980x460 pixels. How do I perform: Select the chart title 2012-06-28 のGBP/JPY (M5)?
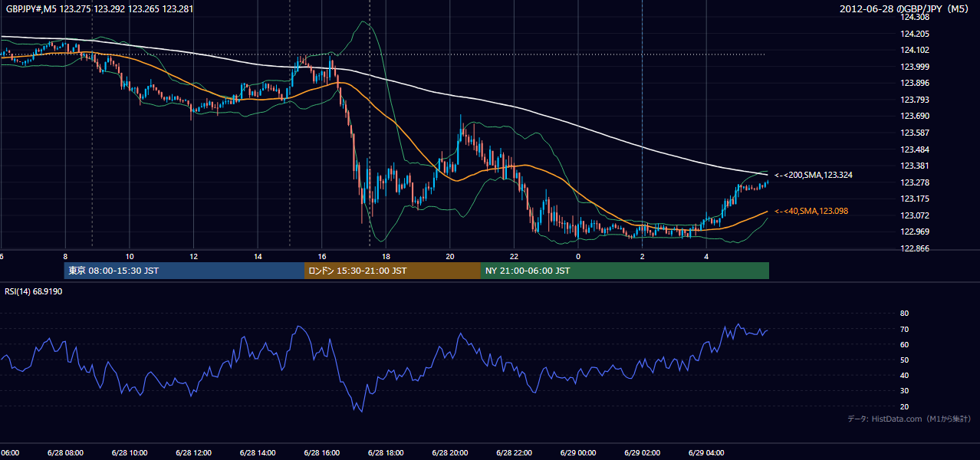(906, 9)
